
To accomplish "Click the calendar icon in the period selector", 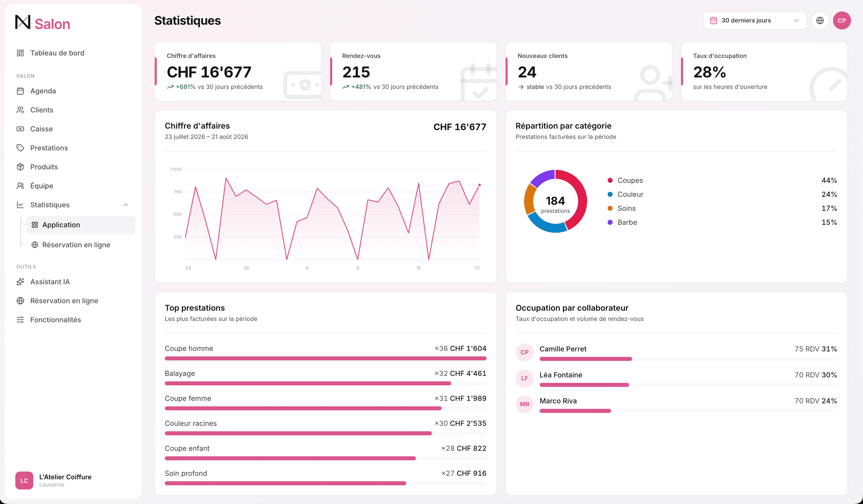I will click(713, 21).
